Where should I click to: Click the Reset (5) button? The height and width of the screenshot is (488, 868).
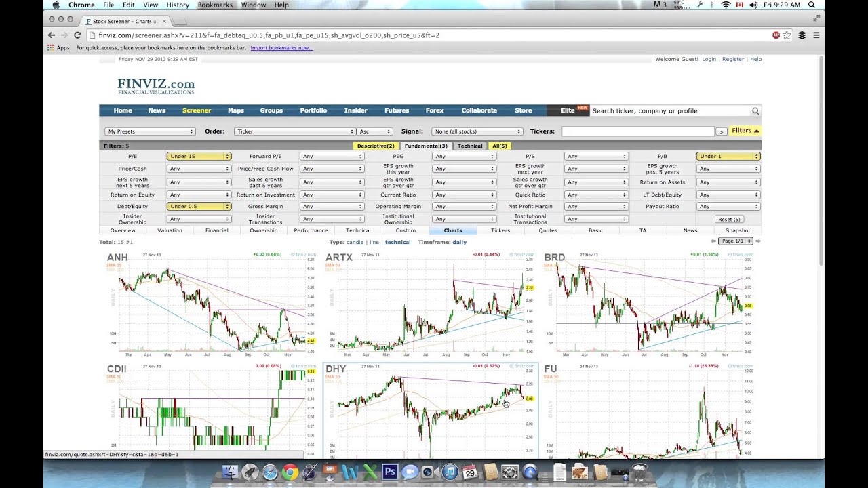click(x=730, y=219)
